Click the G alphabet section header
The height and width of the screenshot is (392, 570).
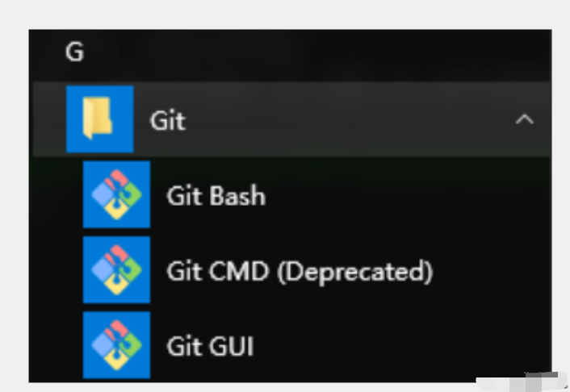click(x=75, y=52)
